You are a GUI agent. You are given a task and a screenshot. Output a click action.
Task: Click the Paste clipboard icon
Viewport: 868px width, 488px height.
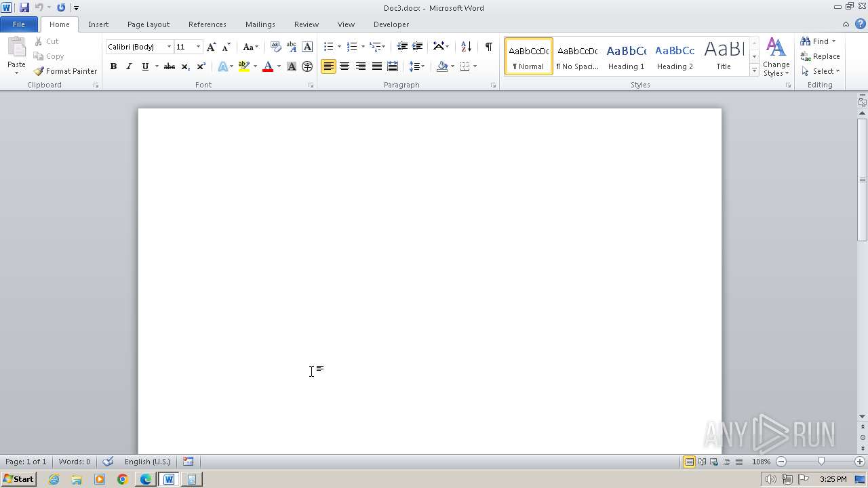(x=16, y=49)
